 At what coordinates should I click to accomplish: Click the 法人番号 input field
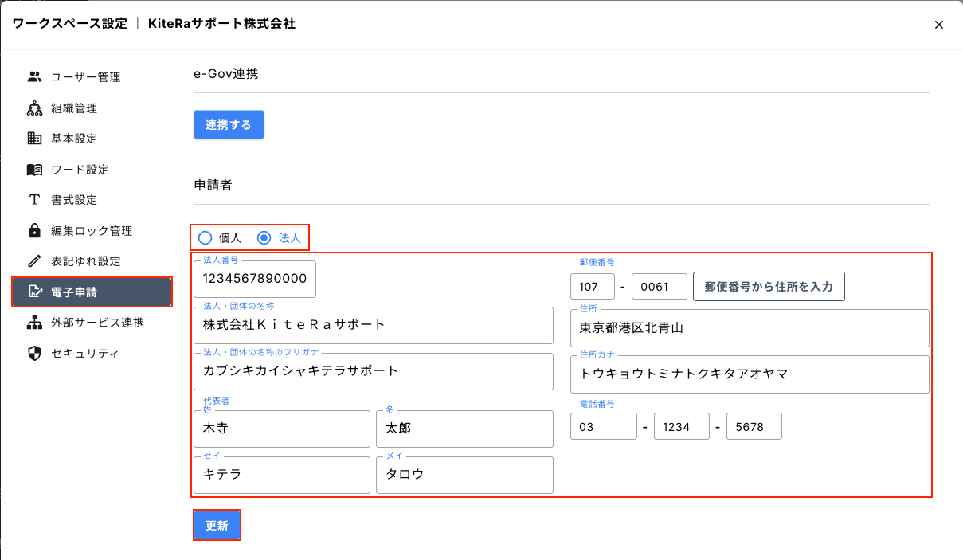(255, 279)
